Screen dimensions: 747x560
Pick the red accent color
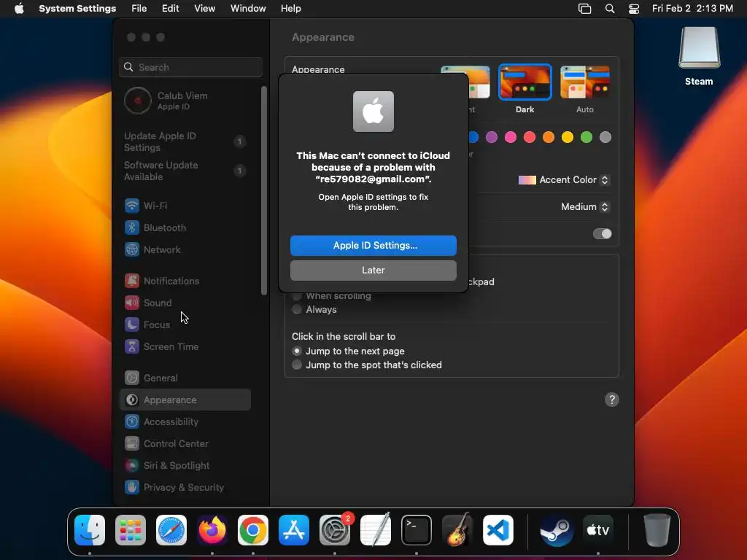pyautogui.click(x=530, y=137)
